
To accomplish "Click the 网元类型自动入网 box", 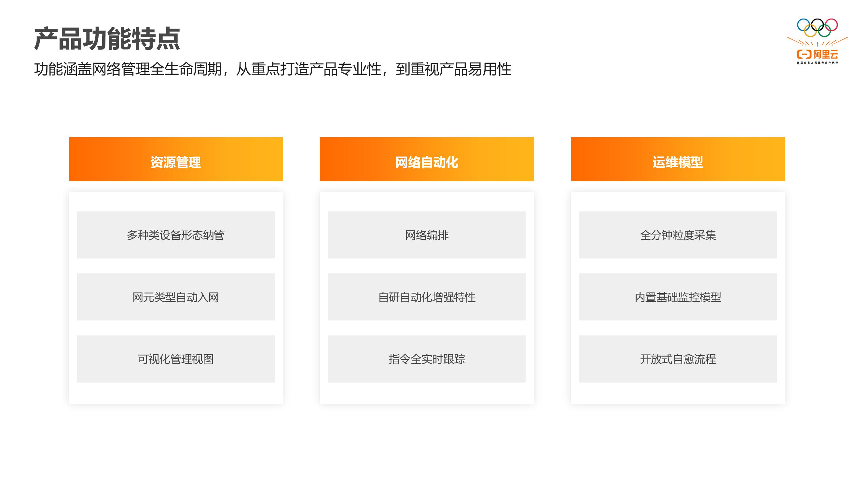I will pyautogui.click(x=176, y=297).
